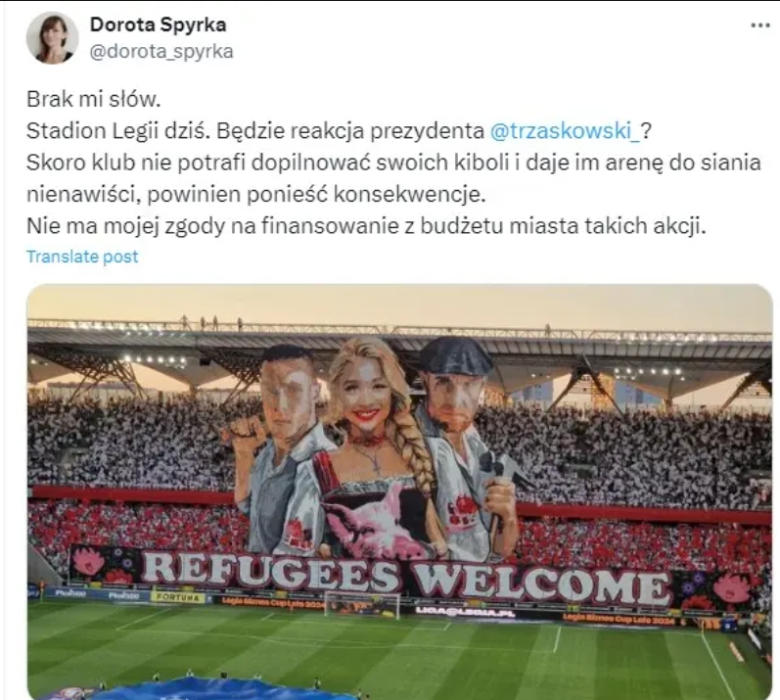The image size is (780, 700).
Task: Open the @dorota_spyrka handle link
Action: point(161,51)
